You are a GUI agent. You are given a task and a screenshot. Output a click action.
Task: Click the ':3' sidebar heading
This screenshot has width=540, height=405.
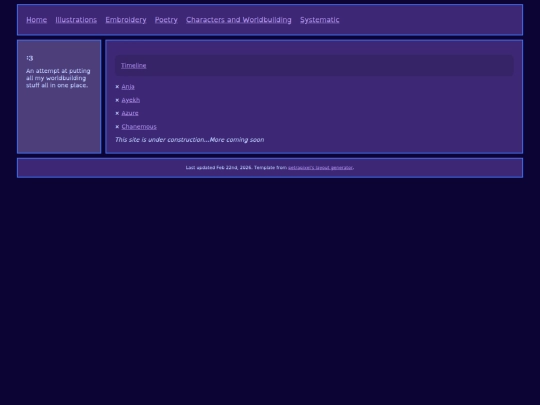click(30, 58)
